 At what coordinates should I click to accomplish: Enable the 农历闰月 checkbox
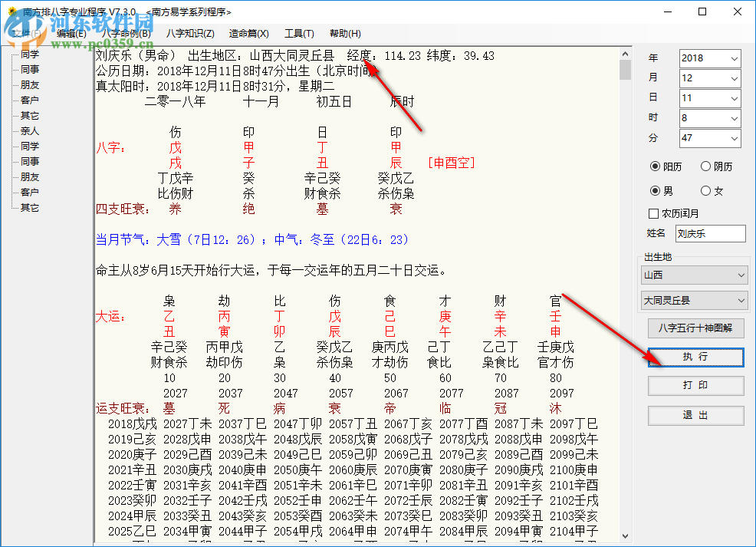click(x=653, y=213)
